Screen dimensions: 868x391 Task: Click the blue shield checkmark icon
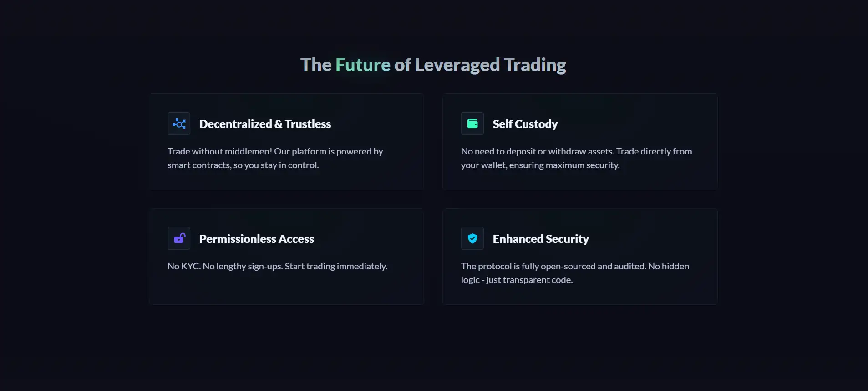pyautogui.click(x=472, y=238)
